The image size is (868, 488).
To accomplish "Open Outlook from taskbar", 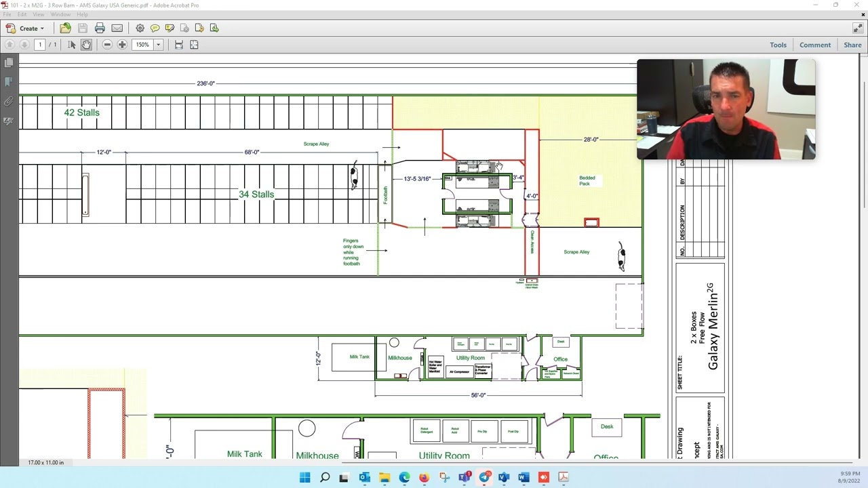I will (364, 477).
